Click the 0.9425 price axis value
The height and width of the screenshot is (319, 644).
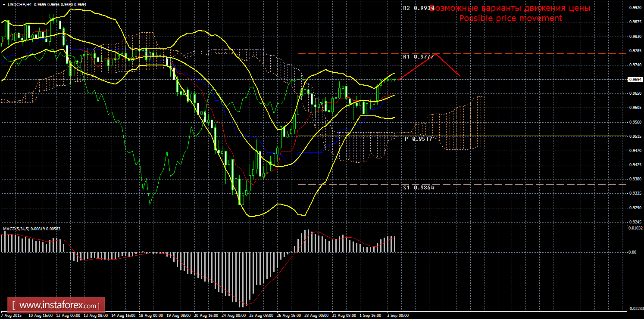tap(635, 165)
